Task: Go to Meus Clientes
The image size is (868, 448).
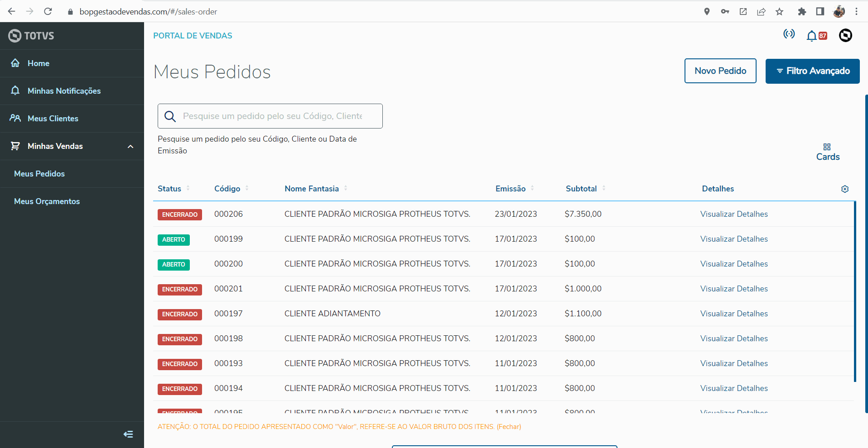Action: pyautogui.click(x=53, y=119)
